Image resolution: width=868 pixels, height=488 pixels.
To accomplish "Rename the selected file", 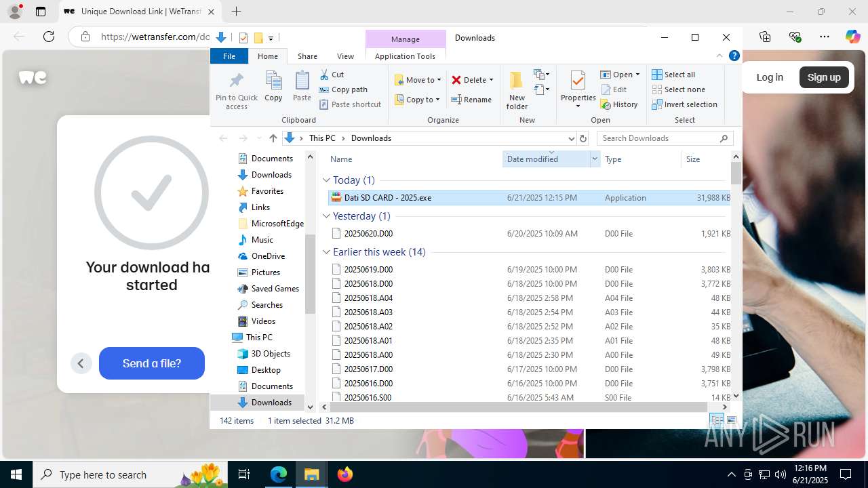I will coord(471,100).
